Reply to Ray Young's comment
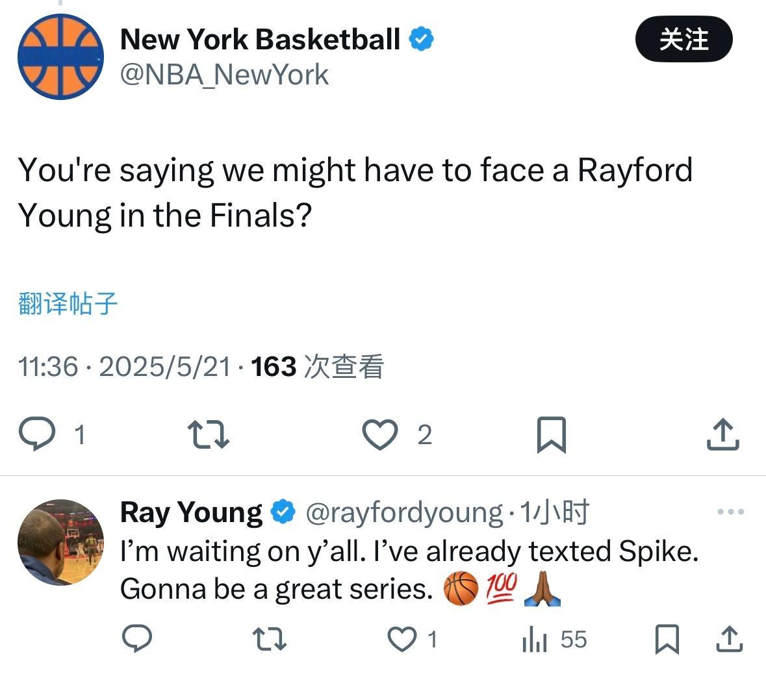Screen dimensions: 766x700 [x=137, y=639]
